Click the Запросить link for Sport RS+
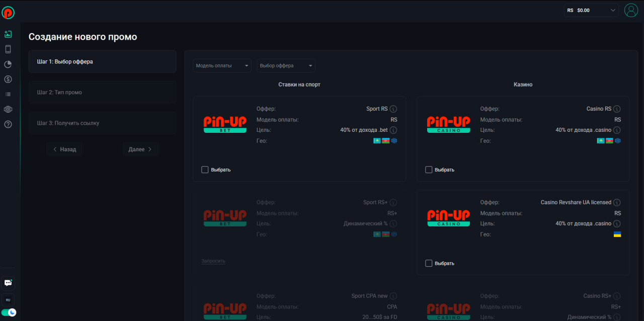The height and width of the screenshot is (321, 644). click(213, 261)
